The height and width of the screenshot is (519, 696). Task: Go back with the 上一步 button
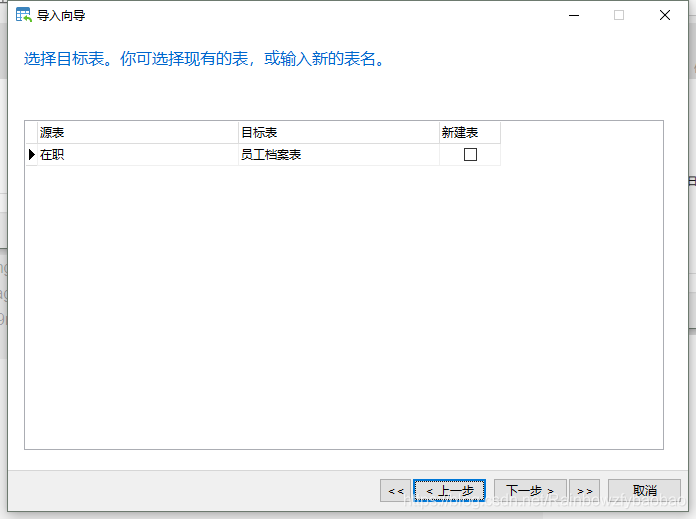[450, 491]
